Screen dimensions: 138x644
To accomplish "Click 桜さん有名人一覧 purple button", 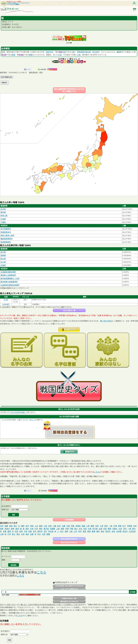I will tap(69, 311).
